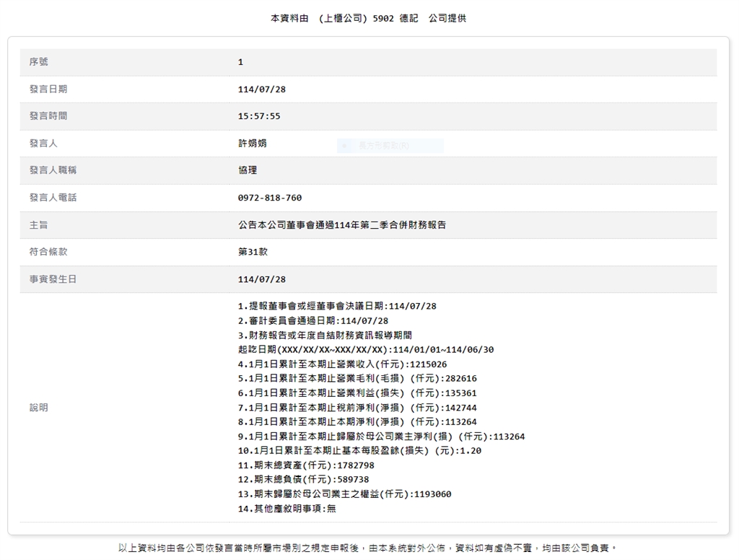Click line 12 期末總負債 589738

304,479
